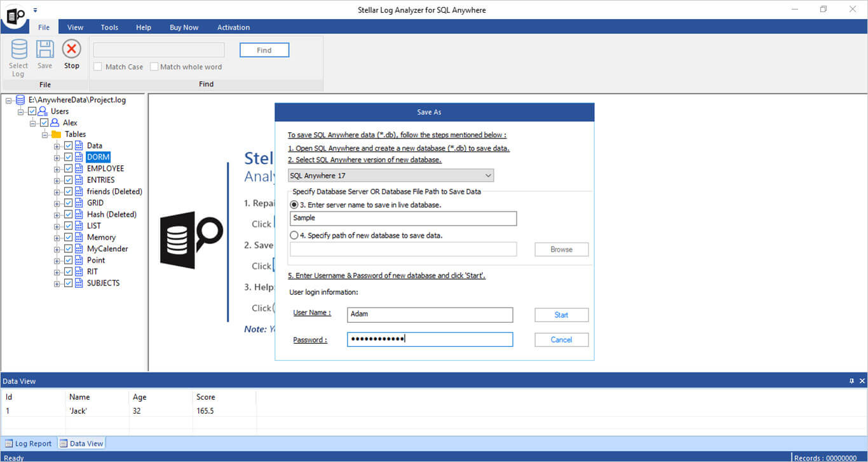
Task: Cancel the Save As dialog
Action: coord(562,340)
